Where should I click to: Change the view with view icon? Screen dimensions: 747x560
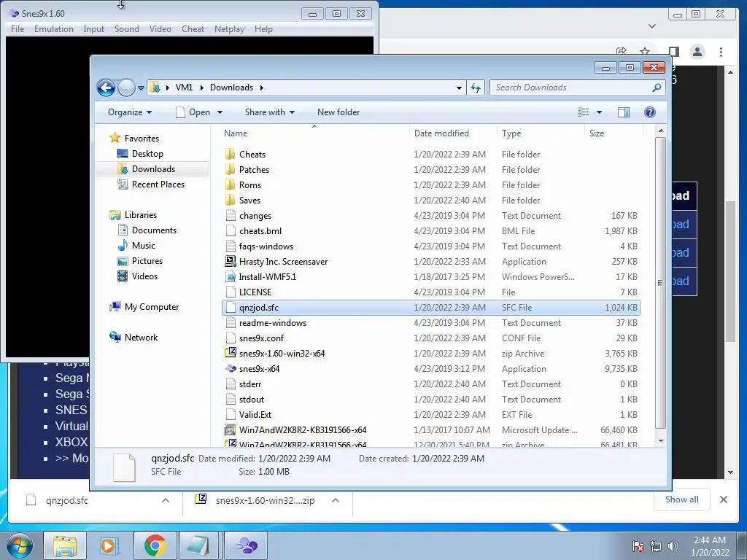pos(583,112)
